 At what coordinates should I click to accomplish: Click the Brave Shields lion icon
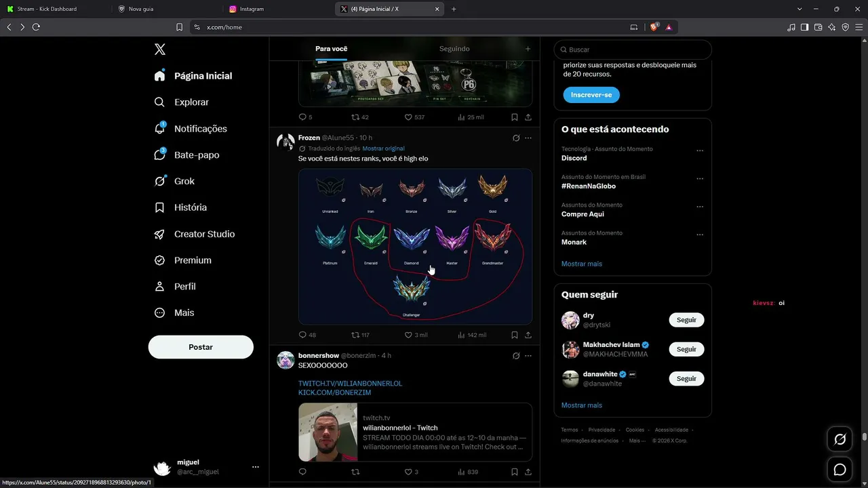654,27
